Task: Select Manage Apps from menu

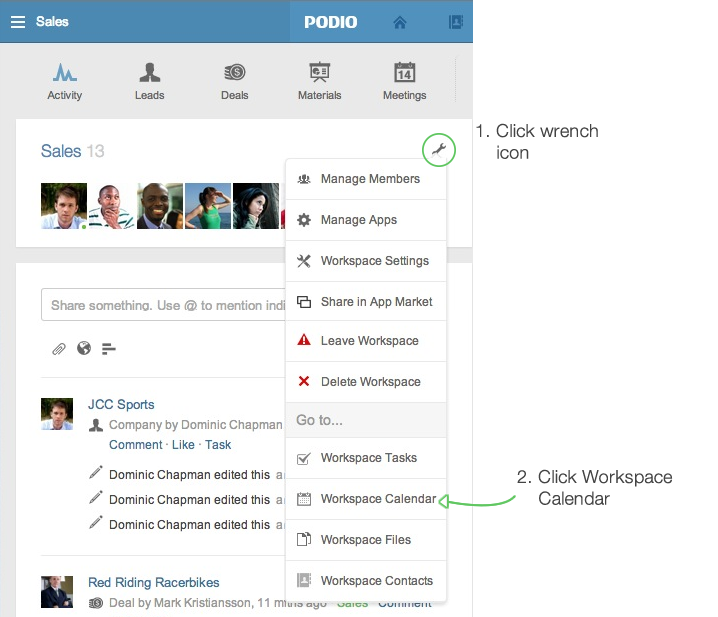Action: tap(366, 220)
